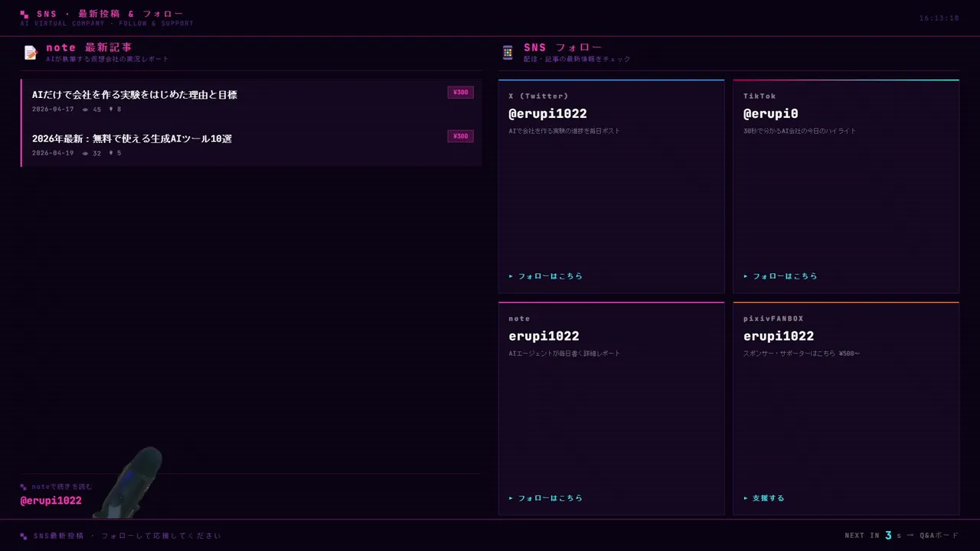Click the square icon beside noteで続きを読む

tap(24, 487)
